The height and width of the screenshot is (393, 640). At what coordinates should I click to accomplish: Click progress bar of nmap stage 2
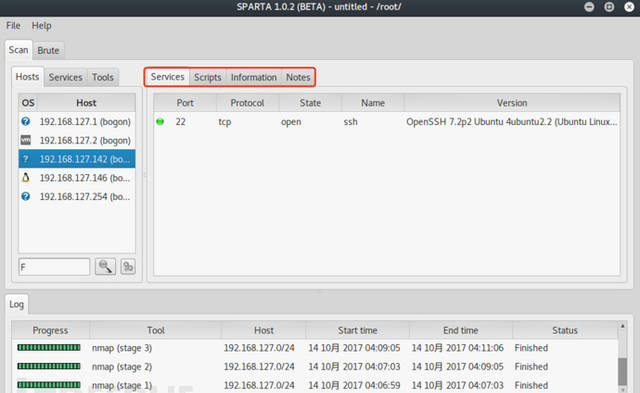(49, 366)
